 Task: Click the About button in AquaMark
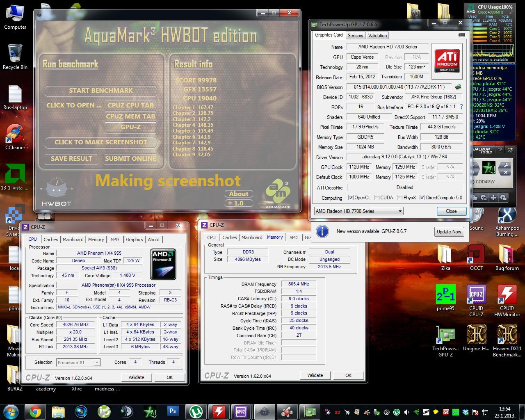[x=239, y=194]
